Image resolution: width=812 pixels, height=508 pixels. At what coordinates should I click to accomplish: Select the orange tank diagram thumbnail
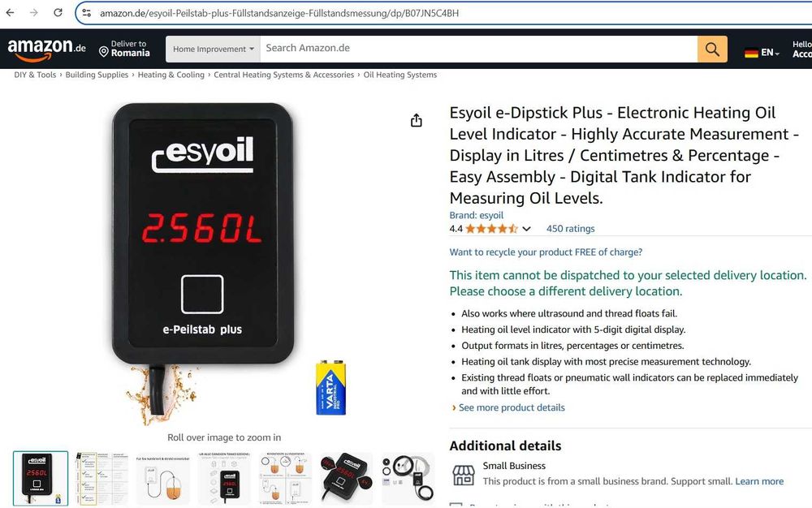pos(163,479)
